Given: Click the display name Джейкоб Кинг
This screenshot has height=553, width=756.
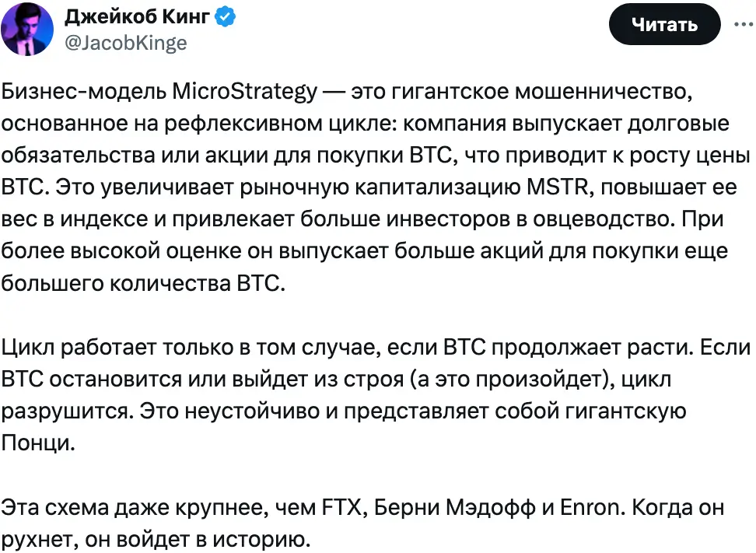Looking at the screenshot, I should 137,16.
